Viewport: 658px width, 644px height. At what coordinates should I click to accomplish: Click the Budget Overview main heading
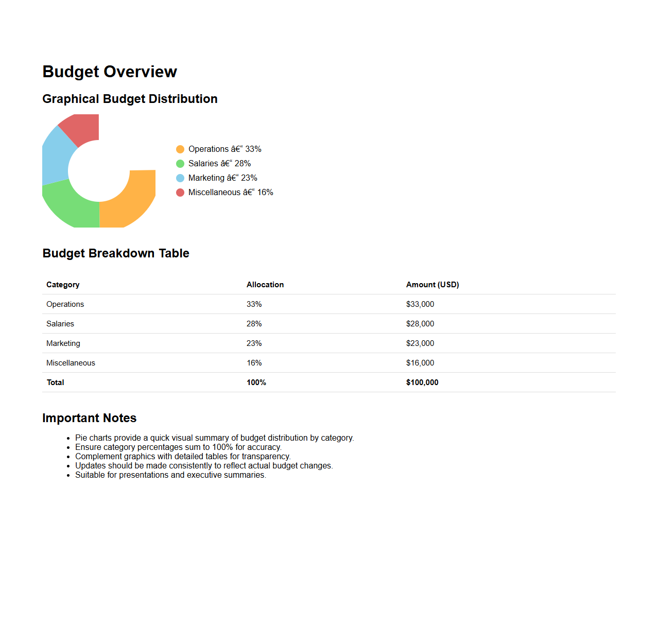pos(110,72)
